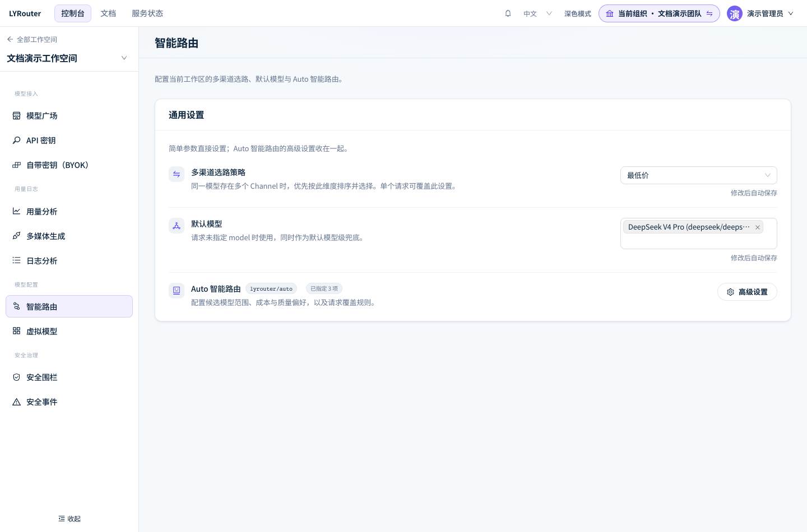Click the 智能路由 page title
Screen dimensions: 807x532
click(177, 43)
